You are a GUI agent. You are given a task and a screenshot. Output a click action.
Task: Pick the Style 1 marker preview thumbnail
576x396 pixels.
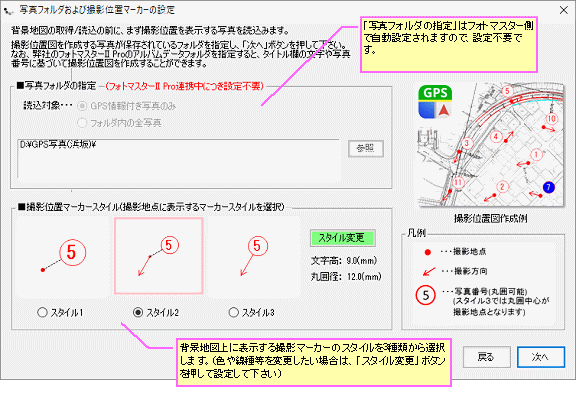(x=63, y=256)
